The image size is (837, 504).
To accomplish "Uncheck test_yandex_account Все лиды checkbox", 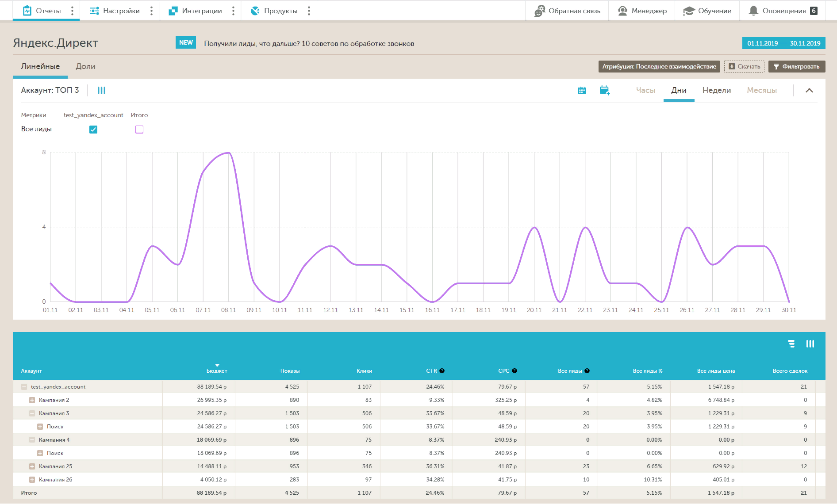I will [x=93, y=130].
